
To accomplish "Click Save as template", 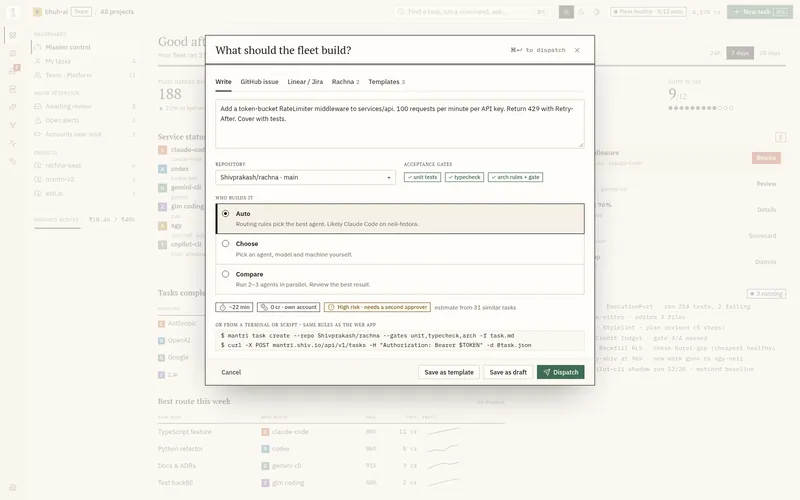I will [x=448, y=372].
